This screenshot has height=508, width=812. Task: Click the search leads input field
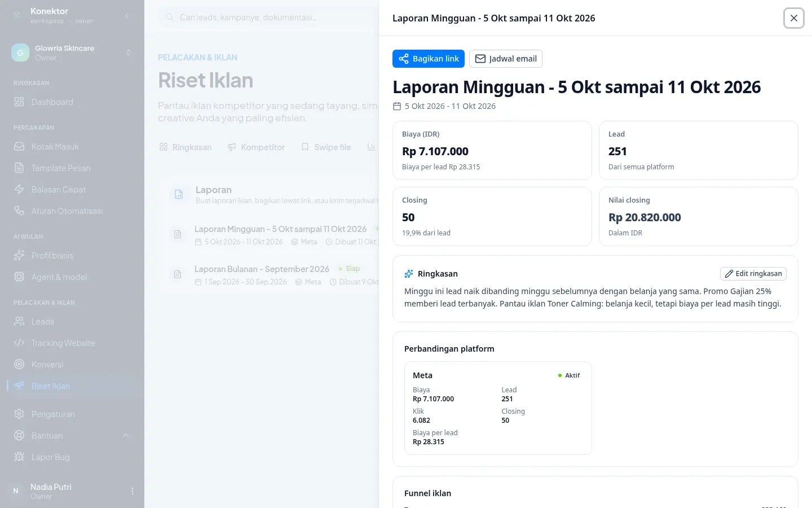point(268,17)
